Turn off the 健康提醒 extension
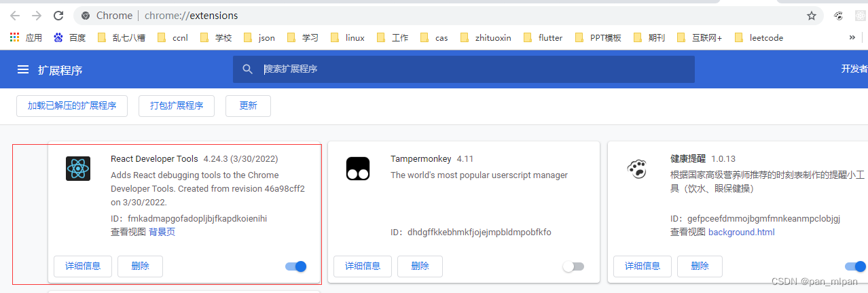Image resolution: width=868 pixels, height=293 pixels. (x=856, y=266)
